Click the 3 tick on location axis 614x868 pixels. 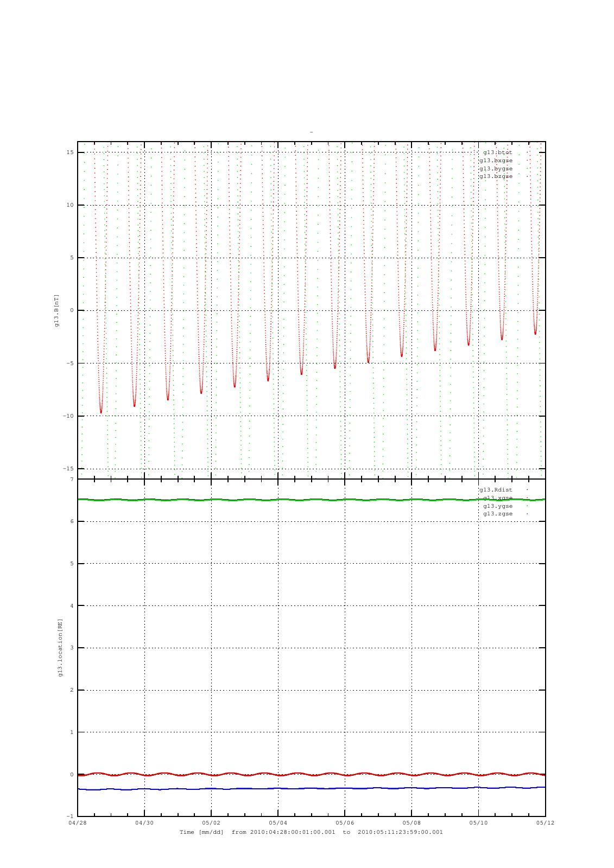coord(72,648)
